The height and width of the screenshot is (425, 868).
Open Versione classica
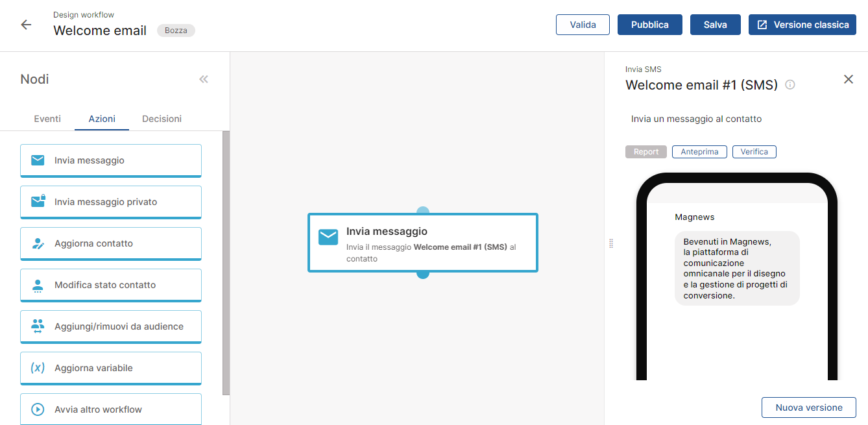tap(802, 25)
